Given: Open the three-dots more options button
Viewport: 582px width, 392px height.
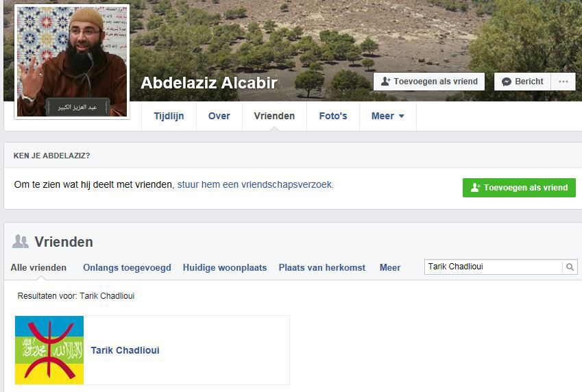Looking at the screenshot, I should coord(563,82).
